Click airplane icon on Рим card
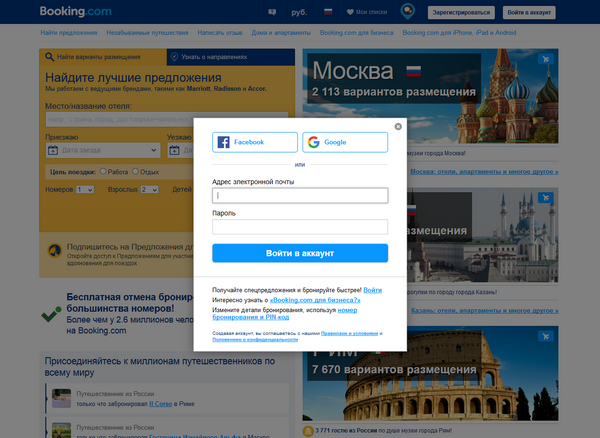Viewport: 600px width, 438px height. pyautogui.click(x=546, y=336)
